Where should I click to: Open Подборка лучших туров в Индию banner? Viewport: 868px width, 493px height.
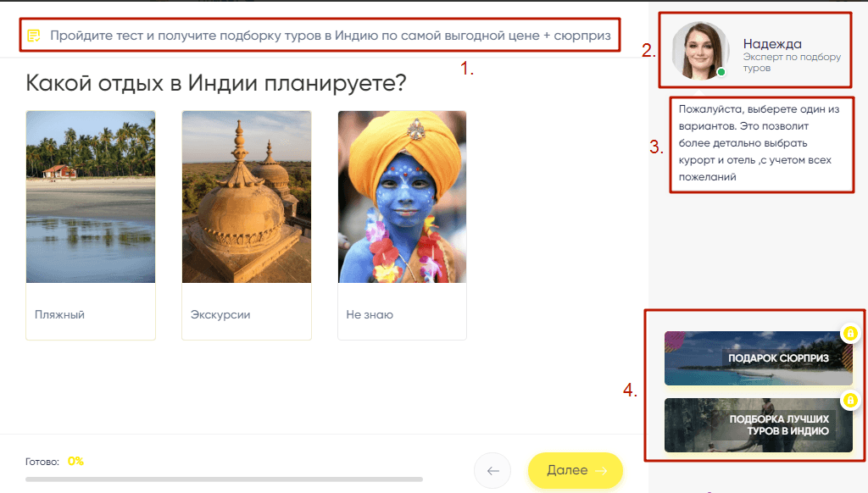tap(758, 425)
